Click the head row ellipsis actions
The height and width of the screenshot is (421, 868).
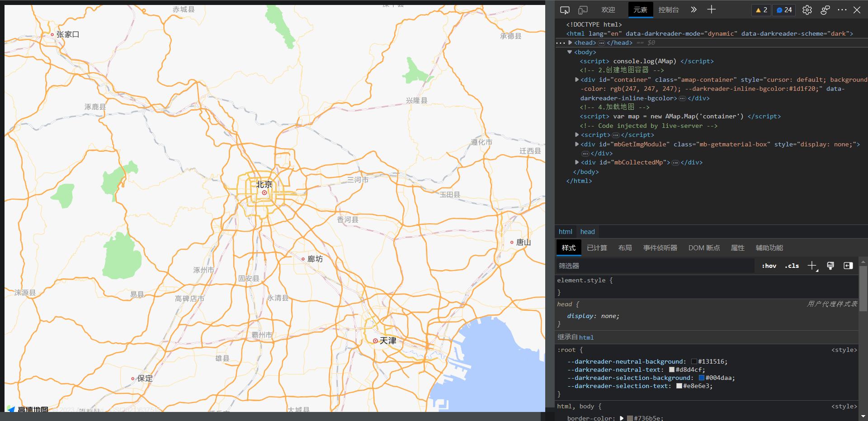point(561,43)
